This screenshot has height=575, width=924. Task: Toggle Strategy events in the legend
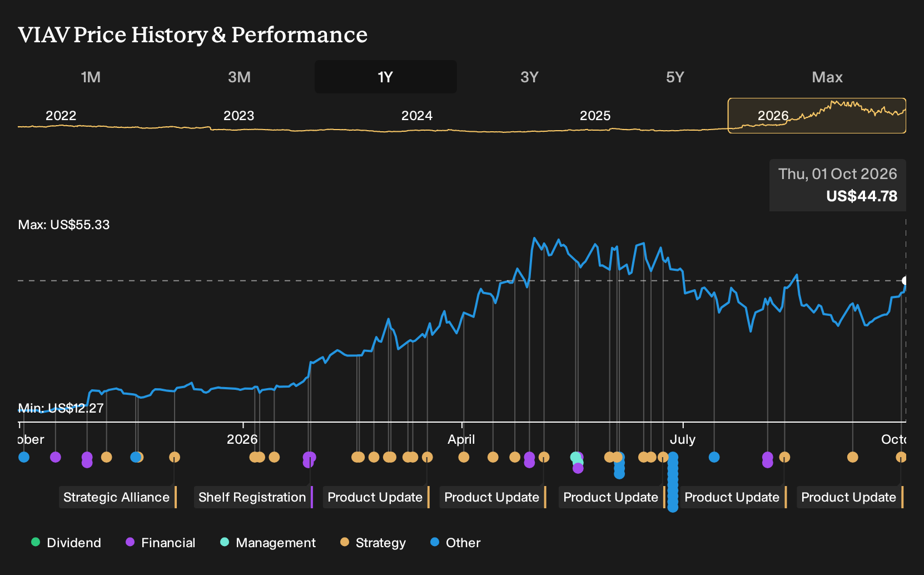(372, 542)
